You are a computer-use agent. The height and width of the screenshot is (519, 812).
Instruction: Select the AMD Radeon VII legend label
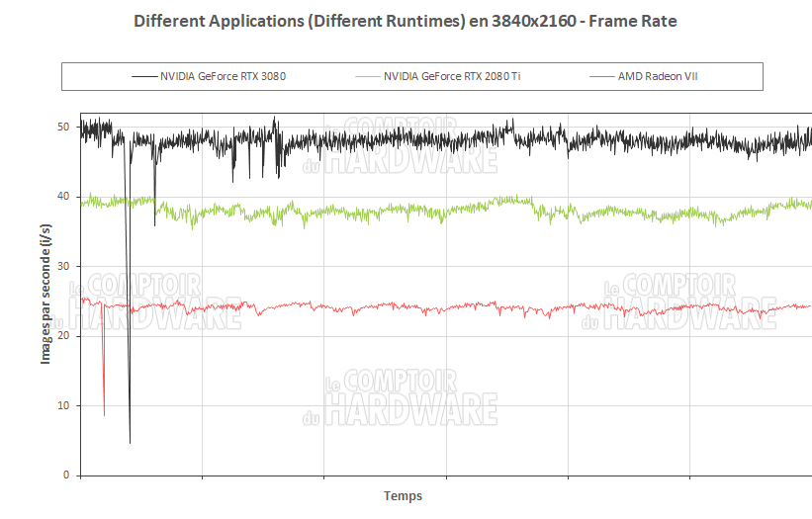click(x=658, y=76)
